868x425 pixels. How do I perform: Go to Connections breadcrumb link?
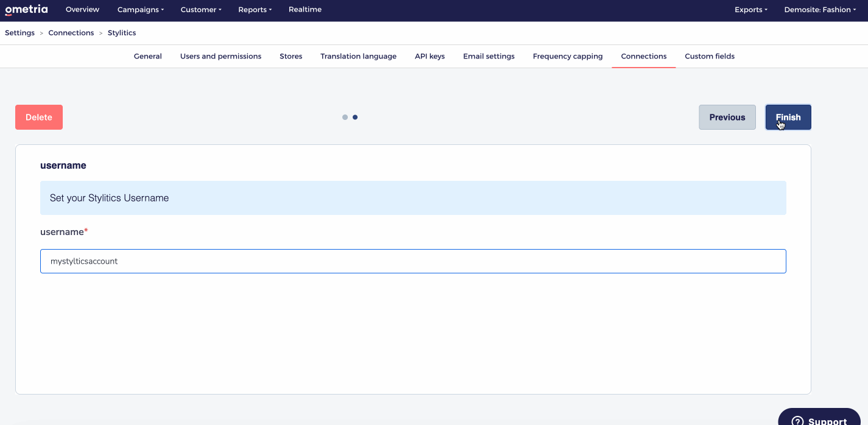pos(71,33)
